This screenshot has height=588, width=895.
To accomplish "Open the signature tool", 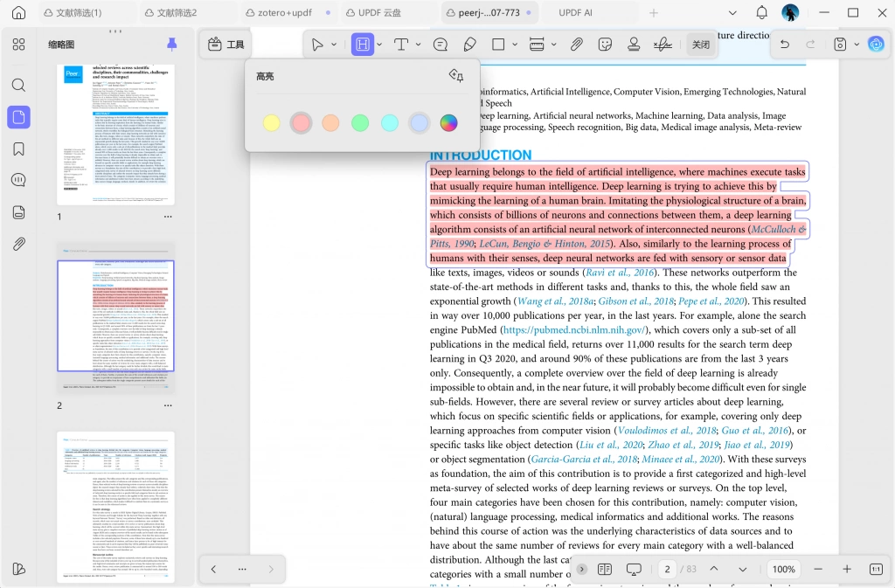I will coord(663,45).
